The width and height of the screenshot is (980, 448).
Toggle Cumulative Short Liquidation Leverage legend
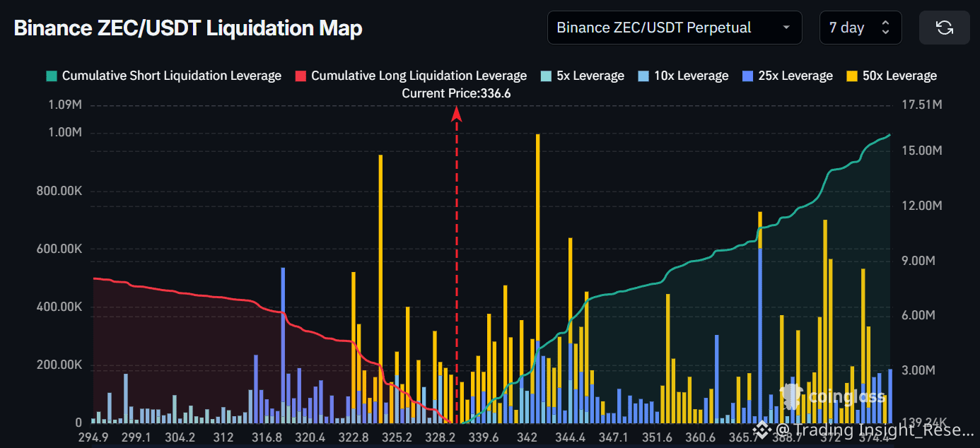coord(171,76)
